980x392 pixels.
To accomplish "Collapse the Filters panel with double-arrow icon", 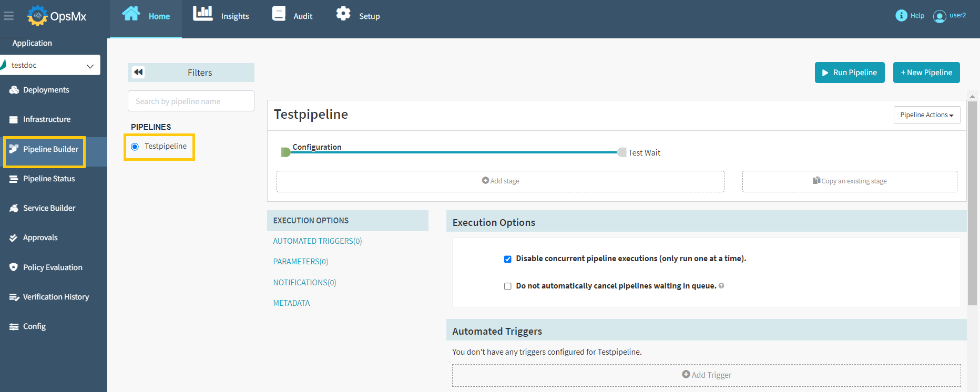I will coord(138,73).
